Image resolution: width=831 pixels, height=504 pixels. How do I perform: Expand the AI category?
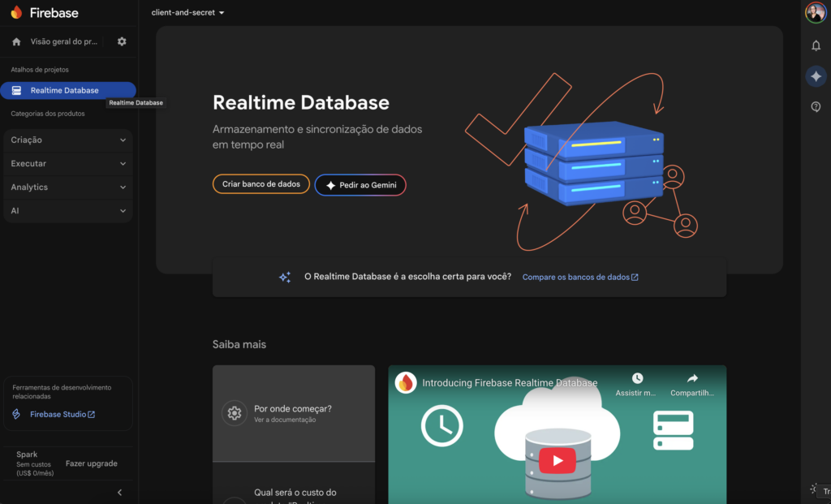pyautogui.click(x=68, y=211)
